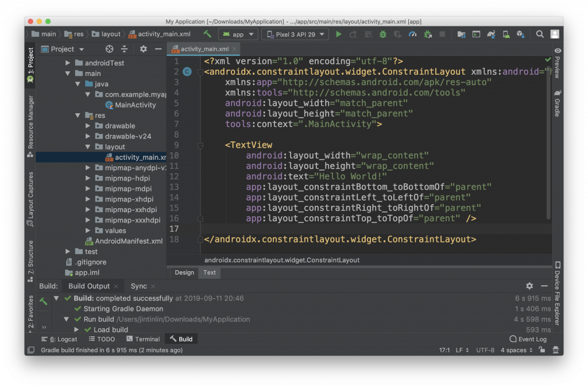Click the Run with Coverage icon
This screenshot has height=388, width=588.
coord(397,34)
